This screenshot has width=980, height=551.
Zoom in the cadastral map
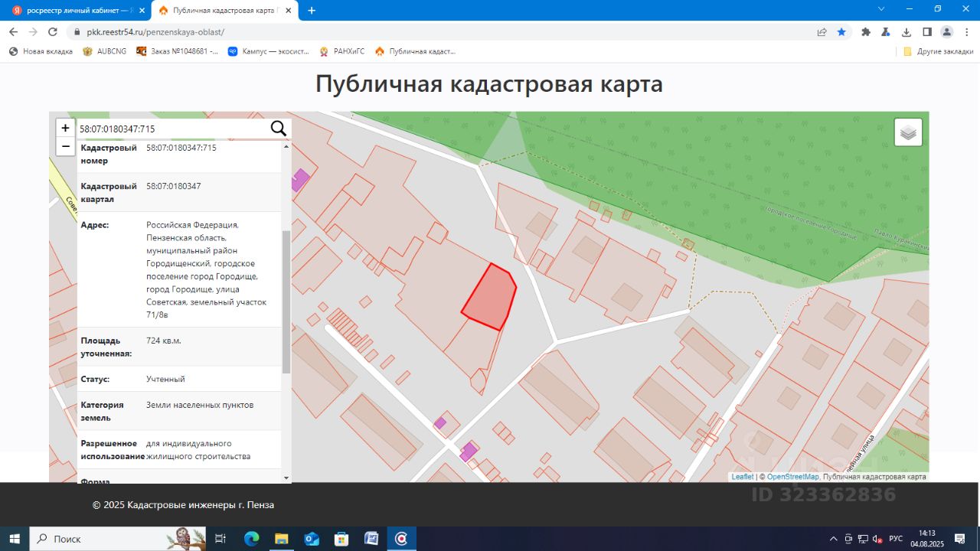click(x=66, y=128)
